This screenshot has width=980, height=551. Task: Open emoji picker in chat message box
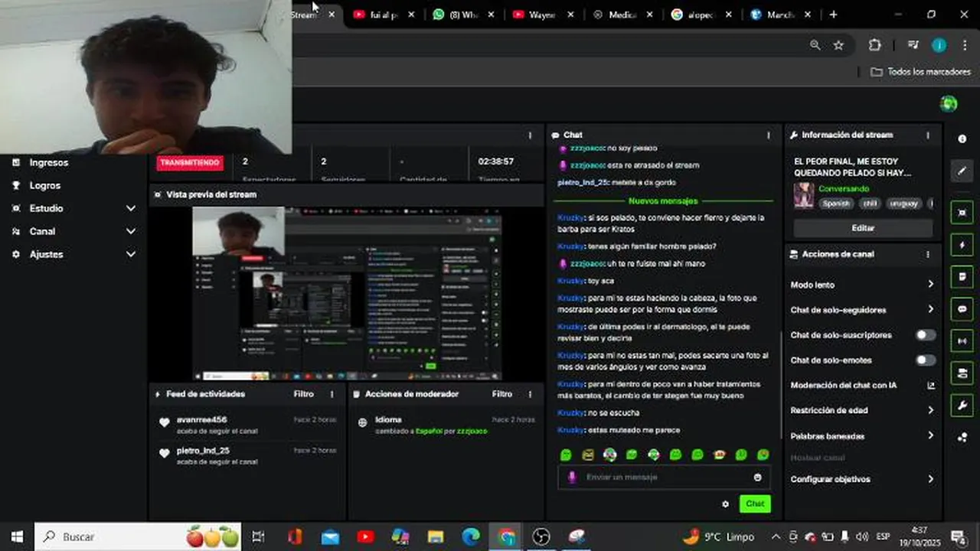click(x=757, y=477)
